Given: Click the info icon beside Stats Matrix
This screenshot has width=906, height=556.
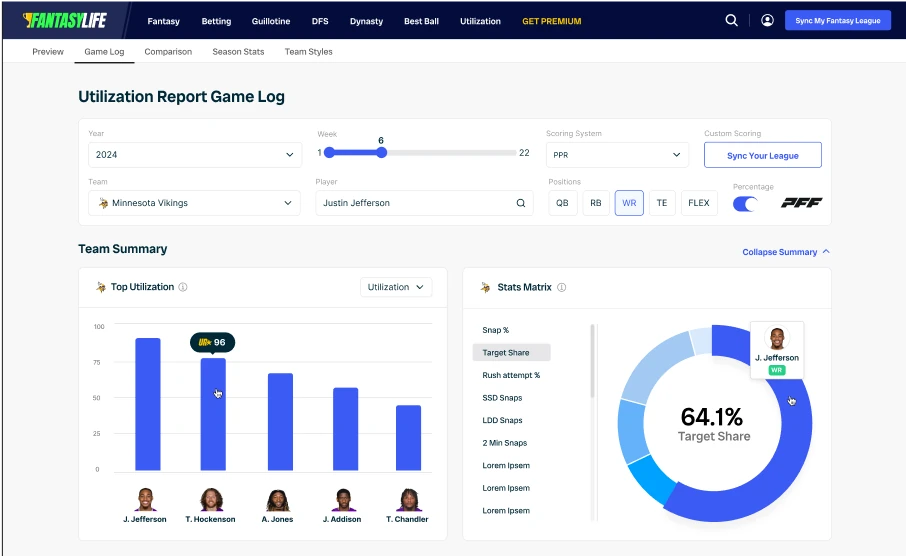Looking at the screenshot, I should 561,287.
